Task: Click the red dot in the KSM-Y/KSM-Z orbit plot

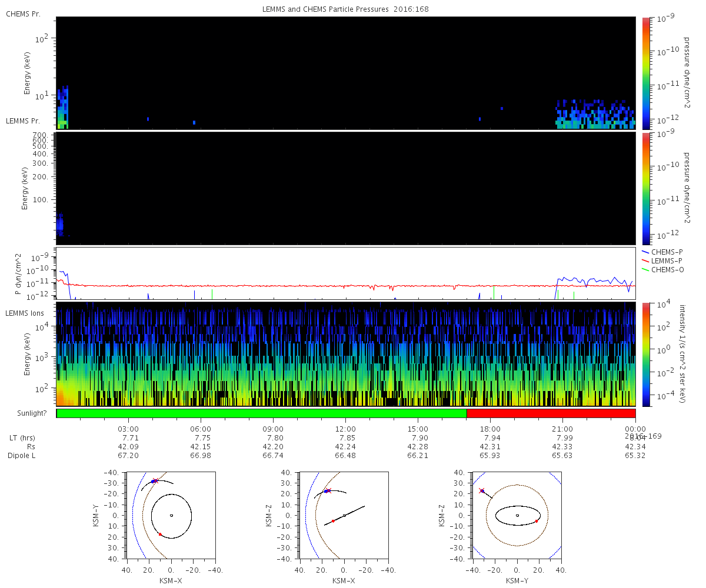Action: (537, 521)
